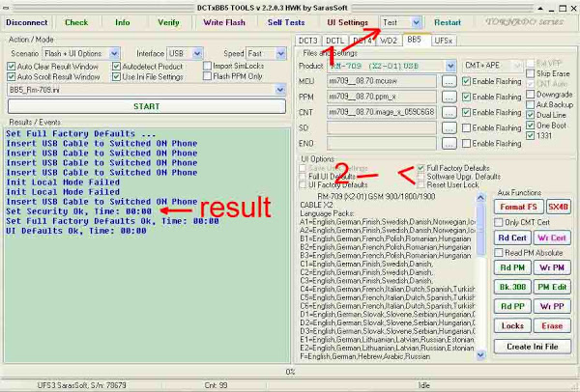Run Self Tests from the toolbar

click(x=286, y=22)
